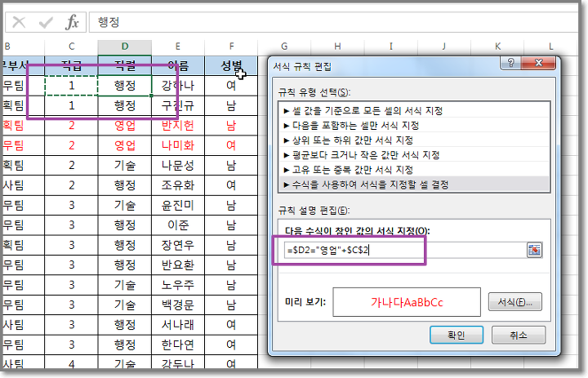588x378 pixels.
Task: Click the name cell 나문성
Action: [x=178, y=165]
